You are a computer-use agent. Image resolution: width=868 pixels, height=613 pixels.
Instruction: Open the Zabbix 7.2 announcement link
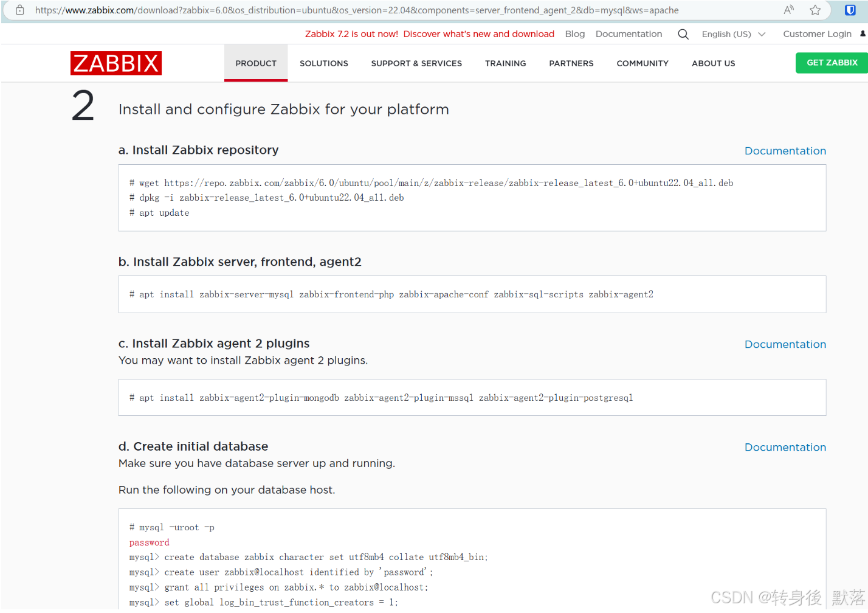click(x=430, y=34)
